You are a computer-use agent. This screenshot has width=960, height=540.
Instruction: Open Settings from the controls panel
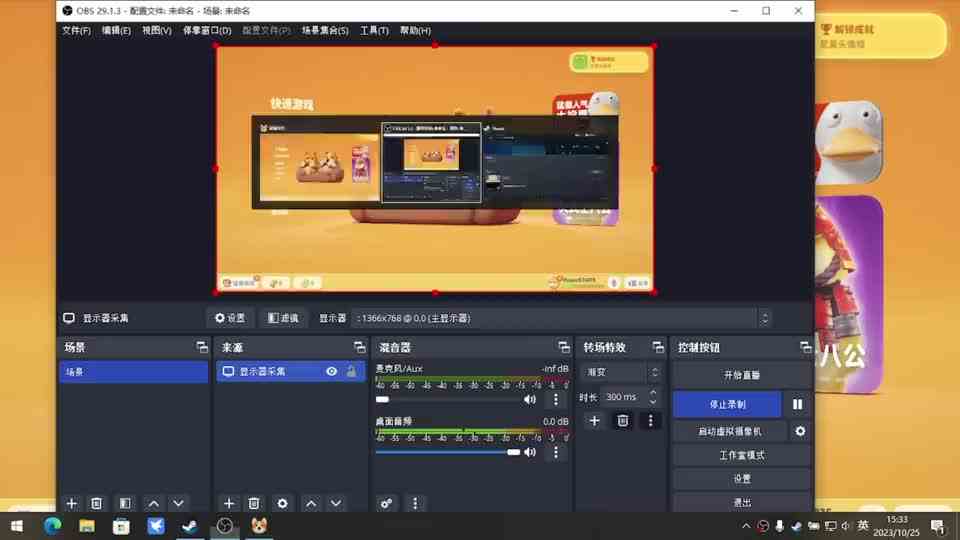click(741, 479)
